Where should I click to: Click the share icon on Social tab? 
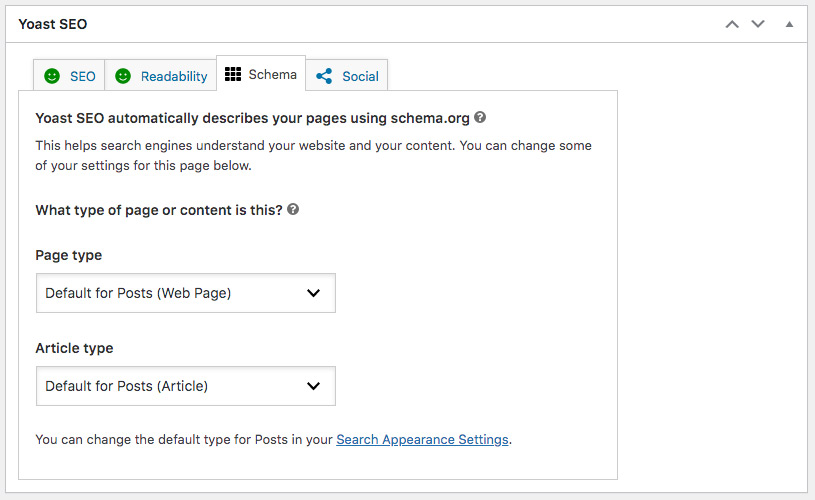[324, 76]
